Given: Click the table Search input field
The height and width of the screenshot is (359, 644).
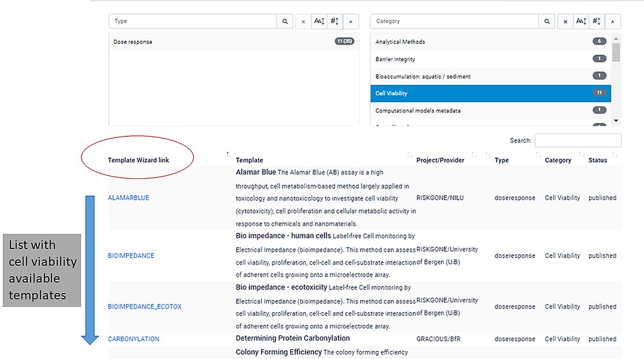Looking at the screenshot, I should (577, 141).
